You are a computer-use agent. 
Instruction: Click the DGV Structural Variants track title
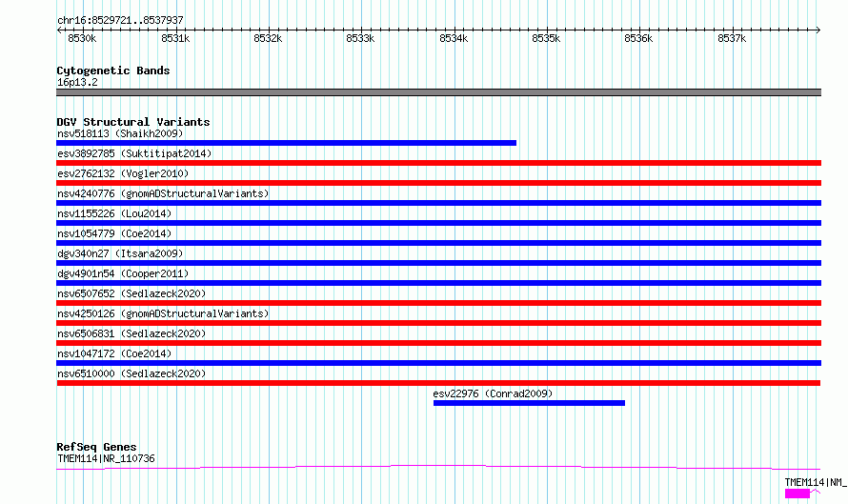(x=133, y=122)
